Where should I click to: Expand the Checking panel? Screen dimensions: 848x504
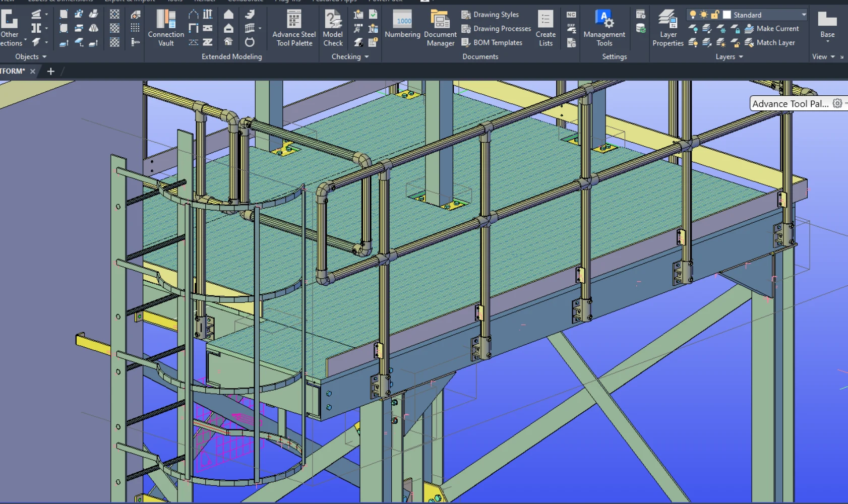click(x=350, y=56)
